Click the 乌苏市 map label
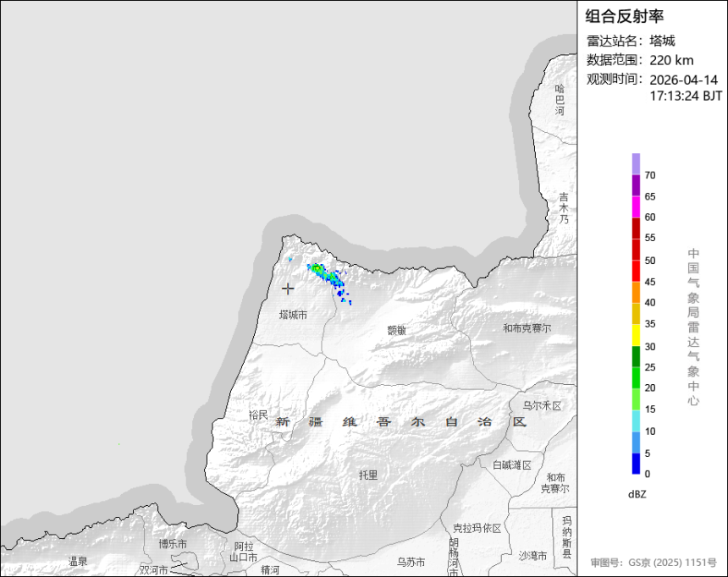 (x=411, y=562)
